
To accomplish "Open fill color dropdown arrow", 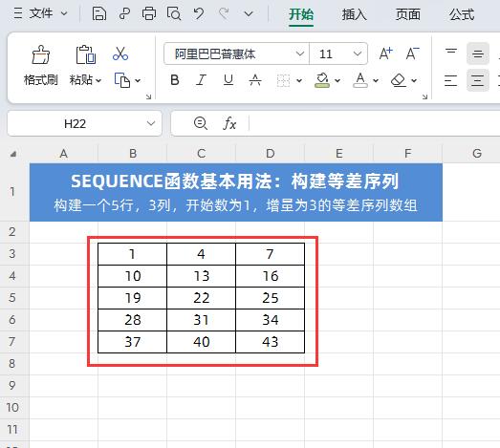I will (337, 80).
